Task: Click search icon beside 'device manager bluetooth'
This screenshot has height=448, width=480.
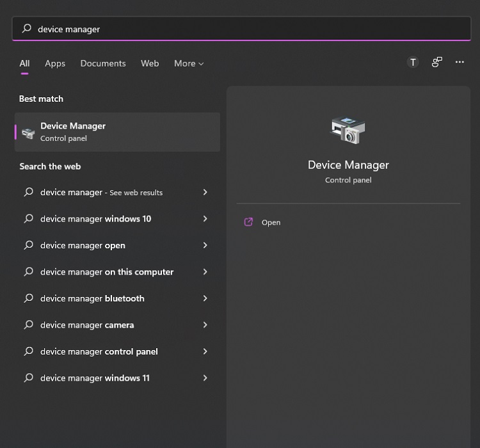Action: [28, 298]
